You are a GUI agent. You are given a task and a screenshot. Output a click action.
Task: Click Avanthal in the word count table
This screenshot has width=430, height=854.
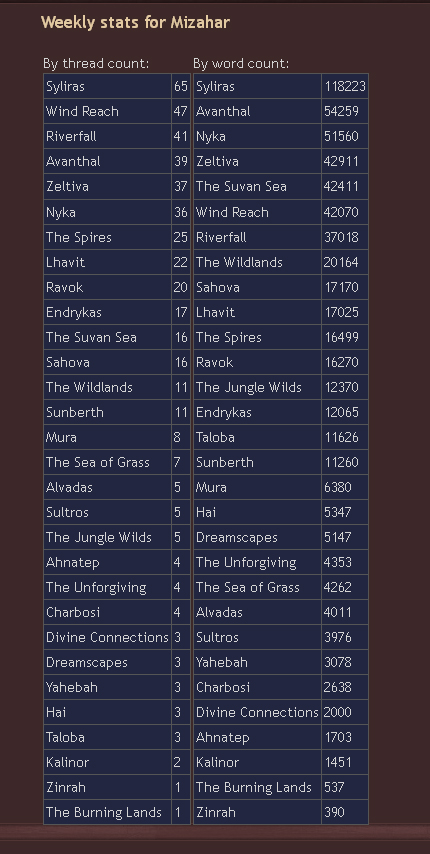point(223,112)
